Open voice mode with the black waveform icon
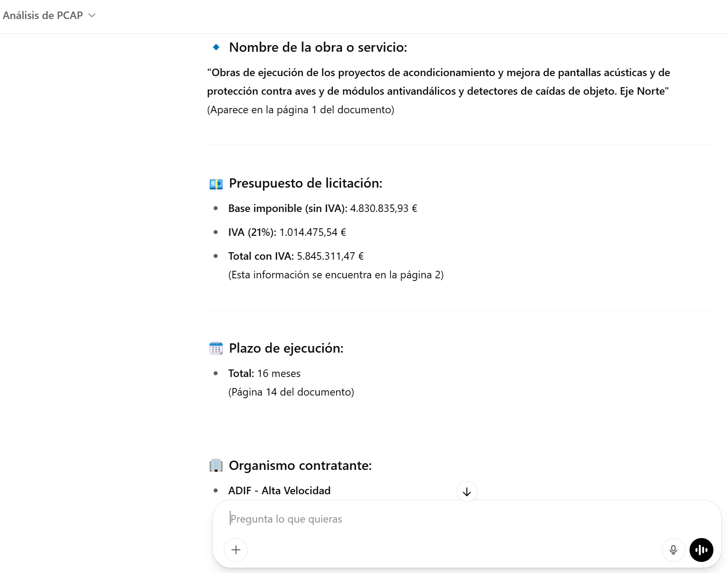 (x=701, y=550)
